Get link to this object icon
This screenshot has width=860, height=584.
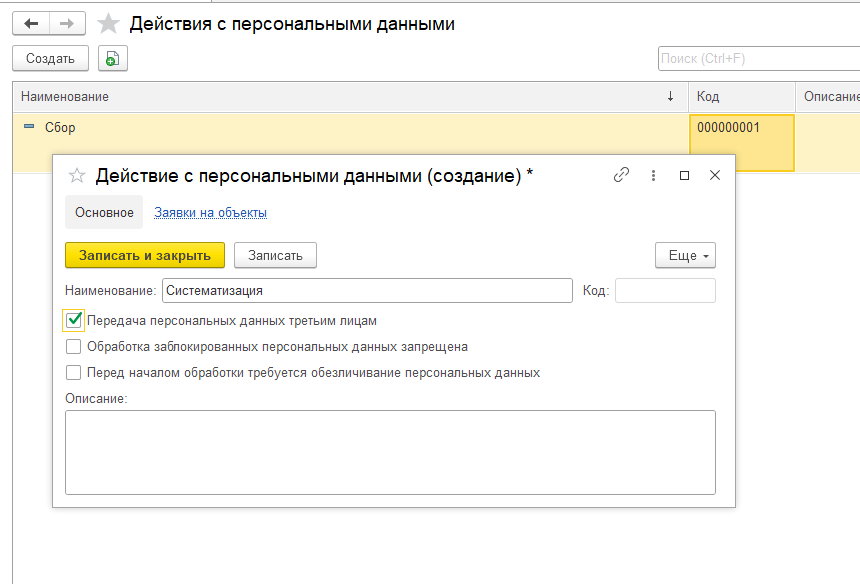click(x=621, y=175)
